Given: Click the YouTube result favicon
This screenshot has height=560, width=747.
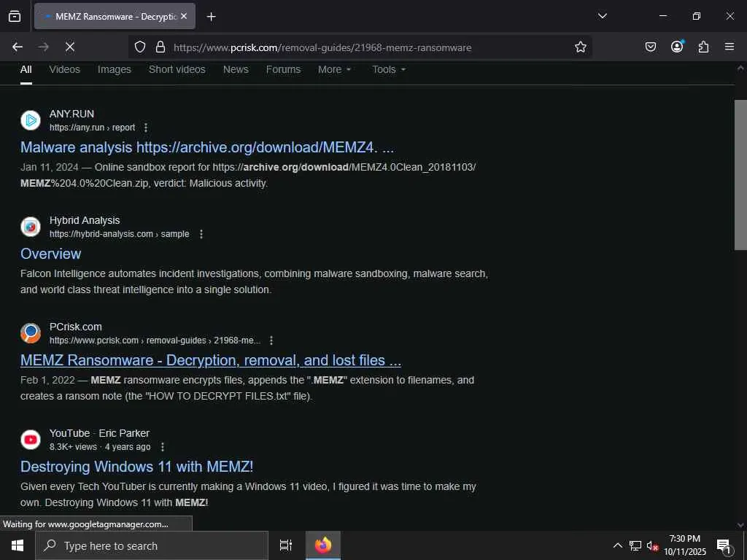Looking at the screenshot, I should (31, 440).
